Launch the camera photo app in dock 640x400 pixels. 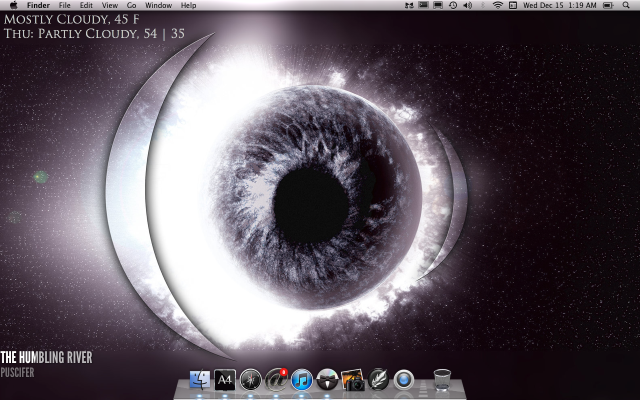click(353, 380)
